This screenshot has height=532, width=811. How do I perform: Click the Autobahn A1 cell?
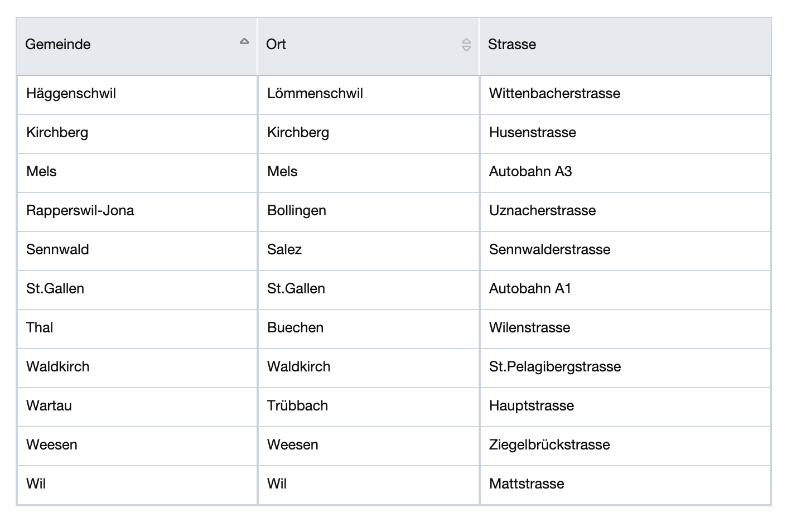(x=625, y=290)
